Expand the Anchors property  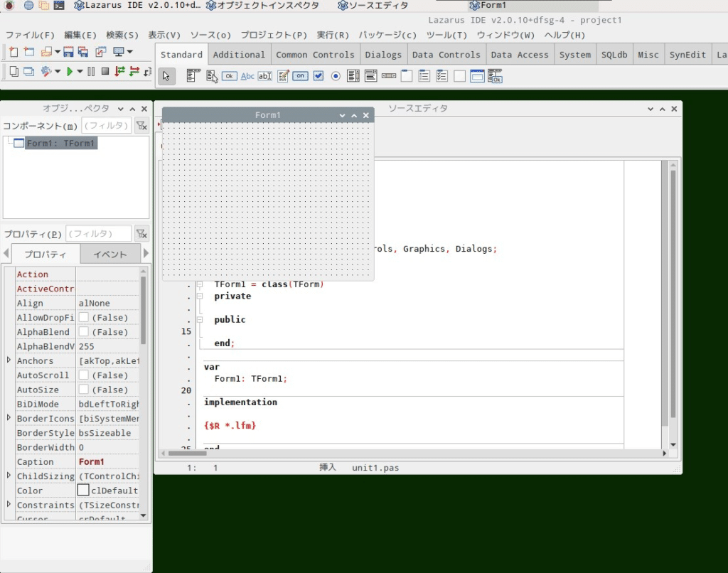9,360
